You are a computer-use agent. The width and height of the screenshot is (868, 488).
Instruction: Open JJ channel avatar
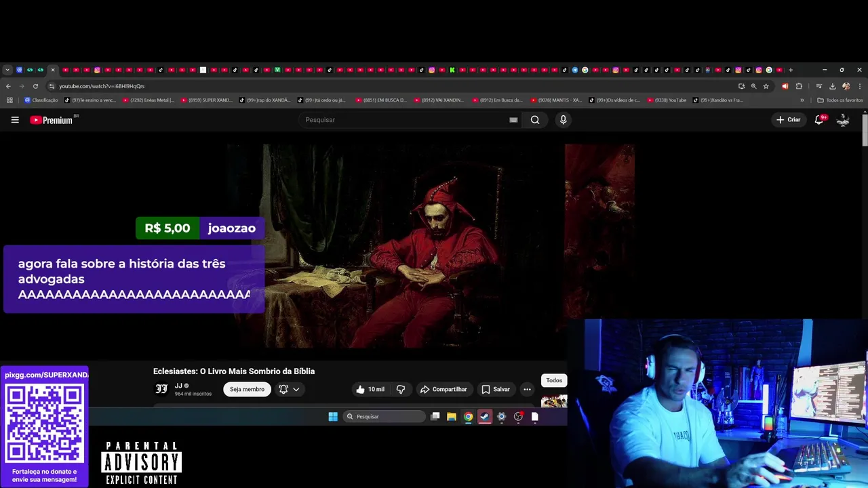(161, 389)
